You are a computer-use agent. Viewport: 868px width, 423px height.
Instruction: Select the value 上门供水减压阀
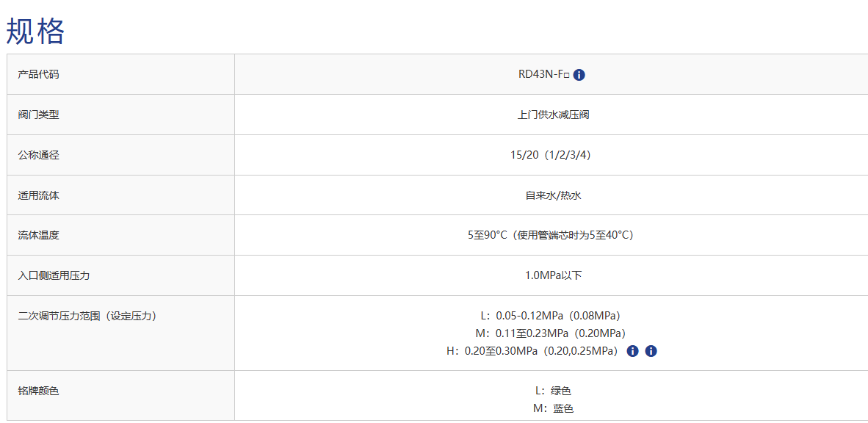click(x=552, y=115)
